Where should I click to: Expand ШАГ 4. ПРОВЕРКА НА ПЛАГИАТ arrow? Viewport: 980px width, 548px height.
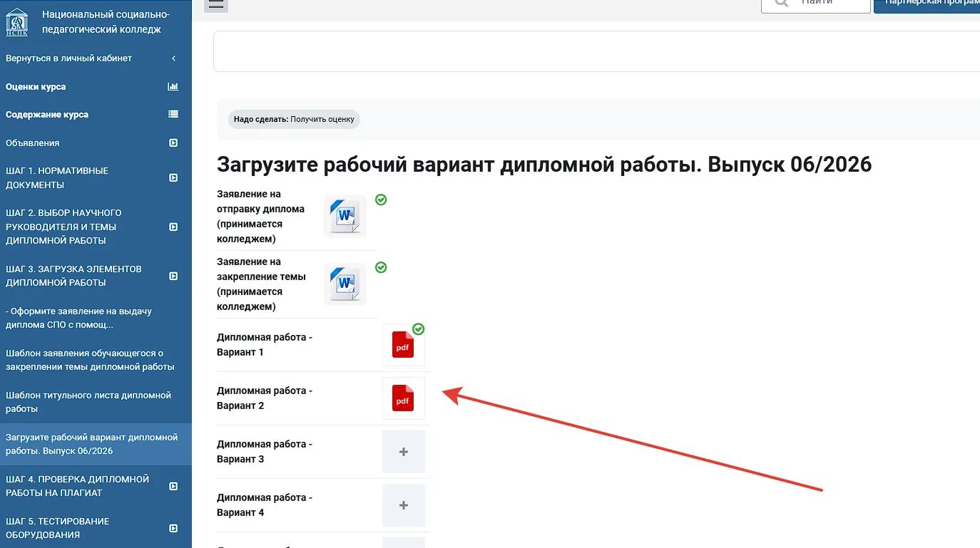173,486
